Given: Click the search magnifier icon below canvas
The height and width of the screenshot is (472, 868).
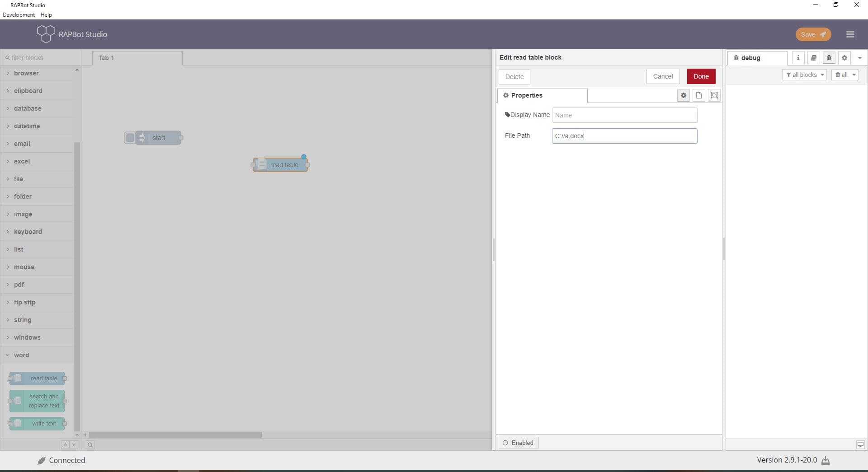Looking at the screenshot, I should (x=90, y=445).
